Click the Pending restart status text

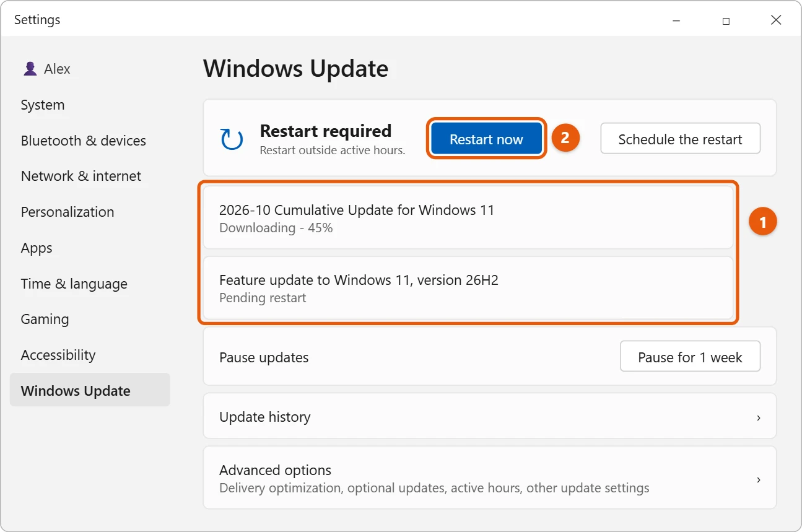[x=263, y=298]
